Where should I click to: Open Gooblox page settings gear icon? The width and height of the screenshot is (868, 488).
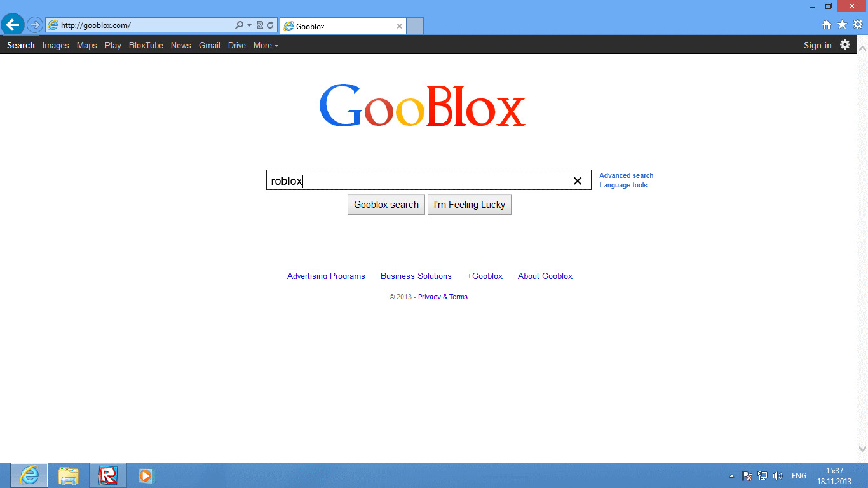tap(845, 44)
